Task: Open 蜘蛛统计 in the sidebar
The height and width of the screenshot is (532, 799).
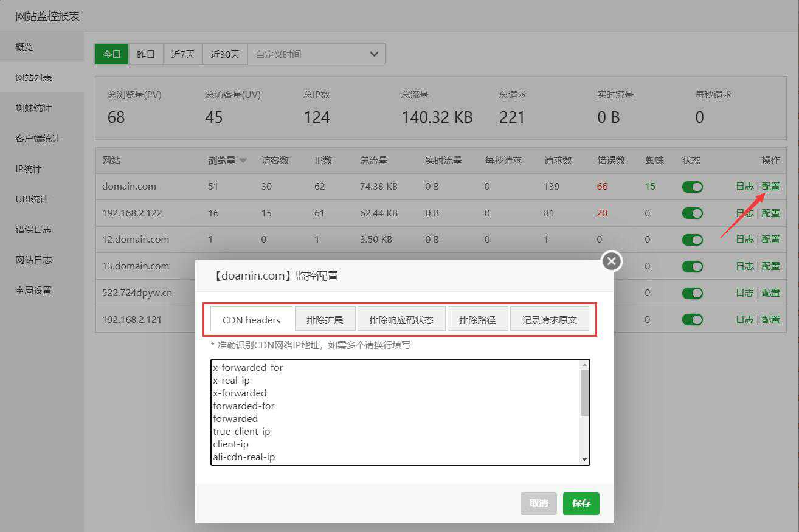Action: (42, 108)
